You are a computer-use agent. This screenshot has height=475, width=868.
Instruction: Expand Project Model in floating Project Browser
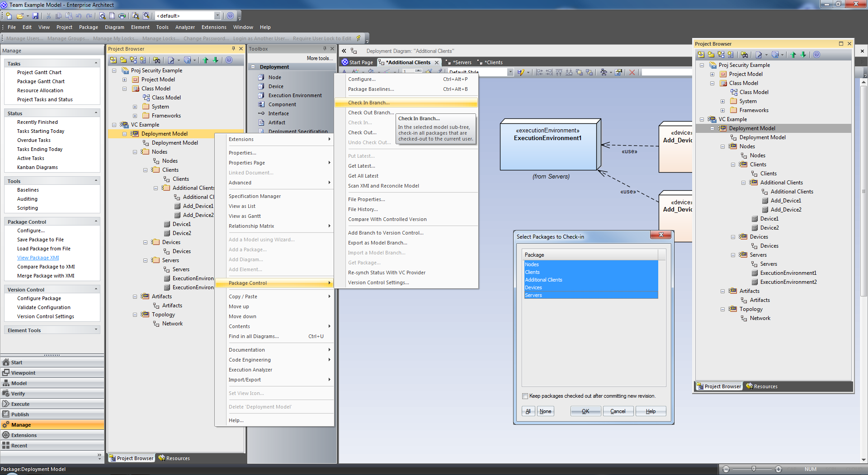coord(712,74)
